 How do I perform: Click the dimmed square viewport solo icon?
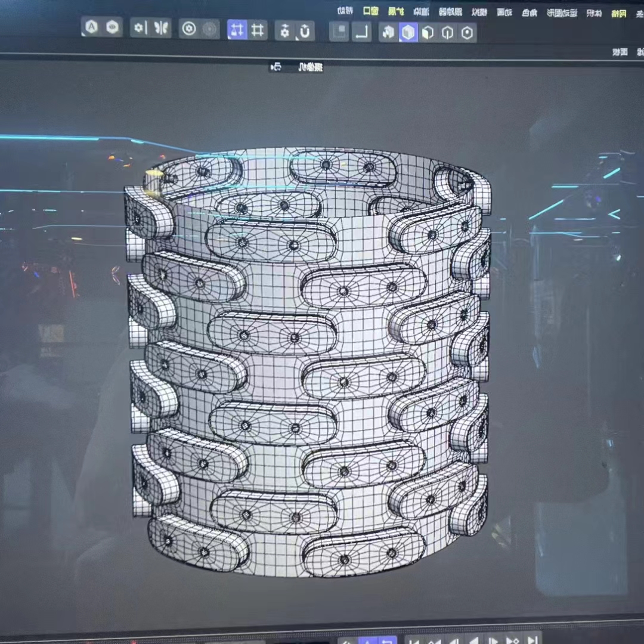[x=339, y=32]
